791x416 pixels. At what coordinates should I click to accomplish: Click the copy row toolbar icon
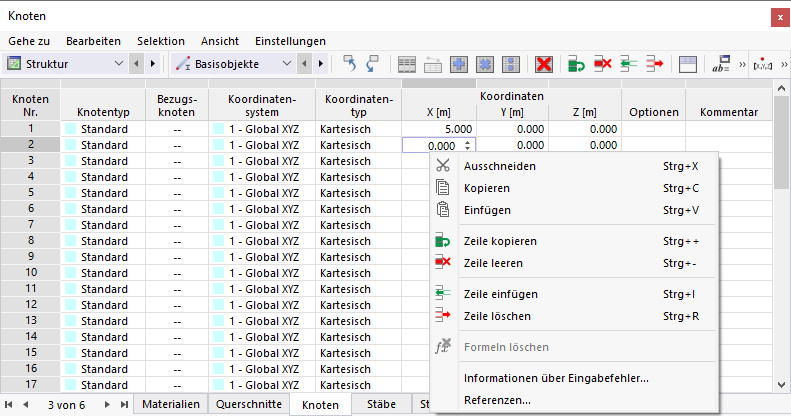tap(576, 65)
